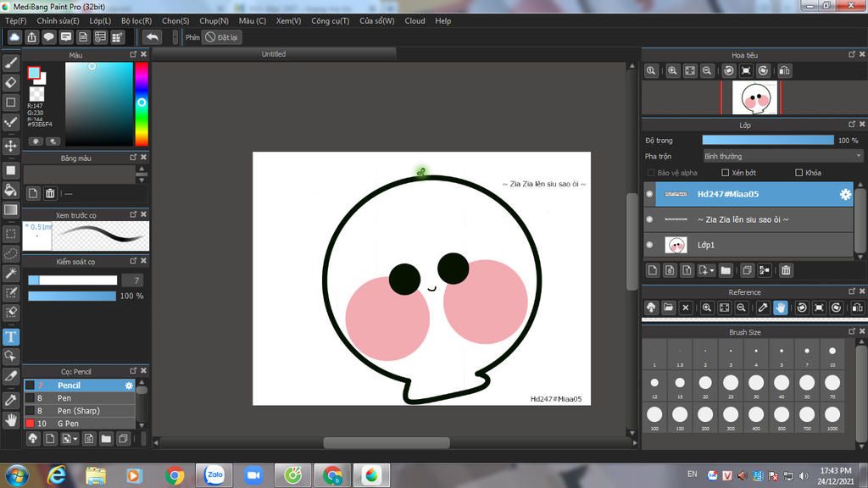Viewport: 868px width, 488px height.
Task: Click the Đặt lại reset button
Action: point(221,37)
